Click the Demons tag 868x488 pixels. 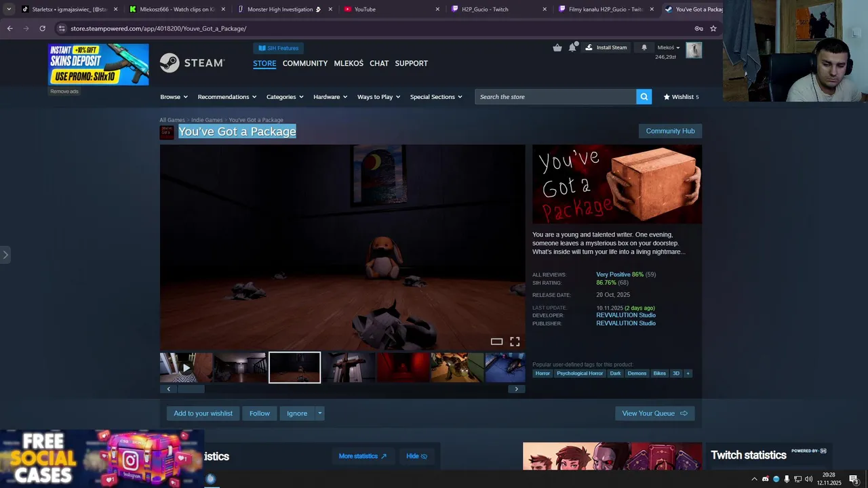[637, 373]
